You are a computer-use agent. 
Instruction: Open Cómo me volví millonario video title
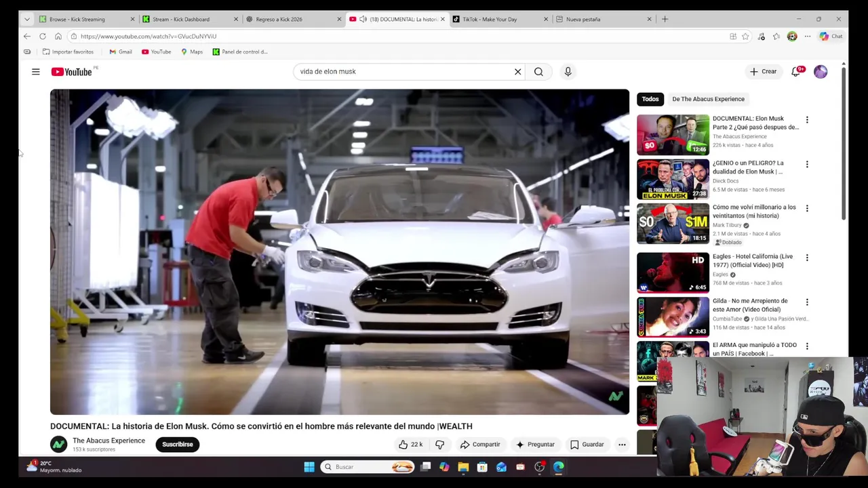[x=754, y=211]
